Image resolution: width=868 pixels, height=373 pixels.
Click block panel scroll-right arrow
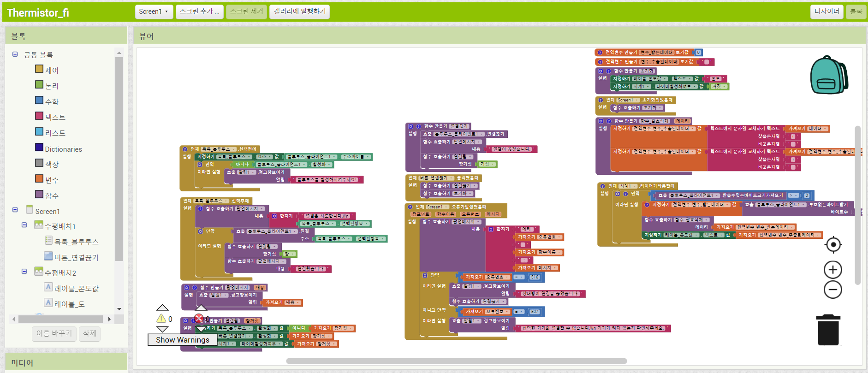click(109, 319)
